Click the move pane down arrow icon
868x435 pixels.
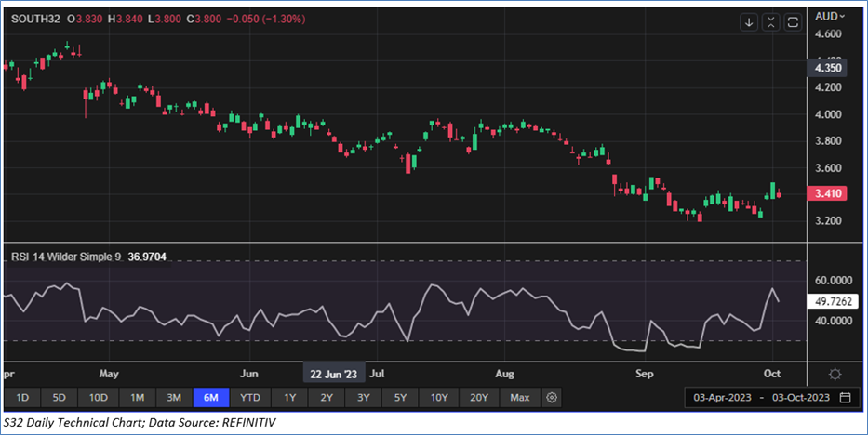pos(749,22)
